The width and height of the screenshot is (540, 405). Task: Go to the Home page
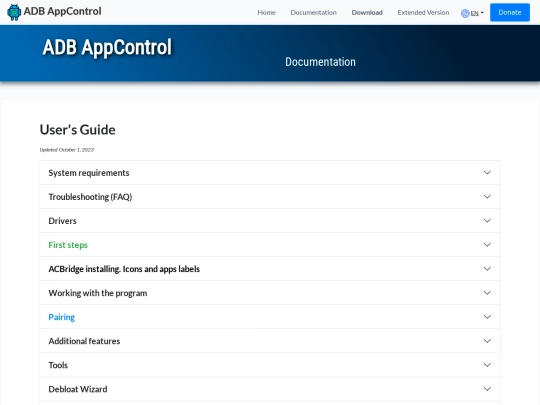(267, 13)
